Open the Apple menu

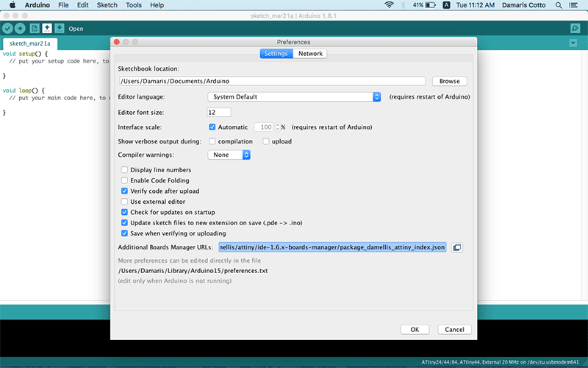(12, 5)
